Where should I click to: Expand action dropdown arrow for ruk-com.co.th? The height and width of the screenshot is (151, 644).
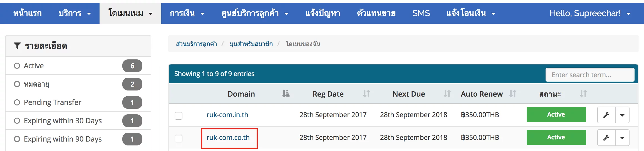pyautogui.click(x=622, y=137)
